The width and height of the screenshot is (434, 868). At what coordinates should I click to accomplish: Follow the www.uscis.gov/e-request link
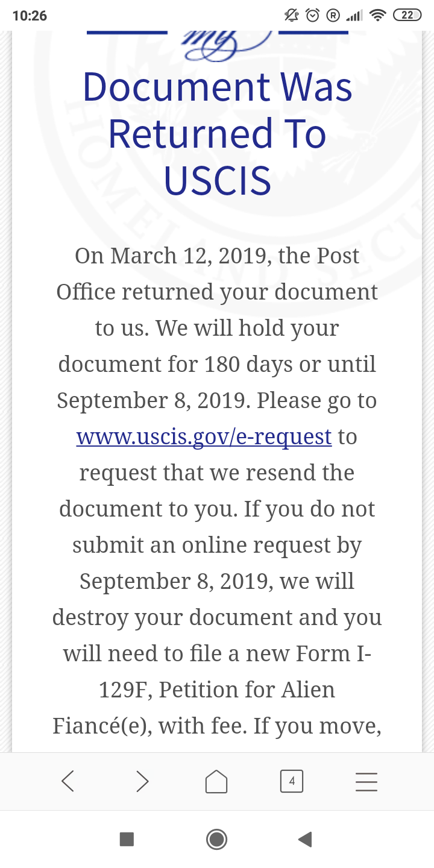[204, 436]
